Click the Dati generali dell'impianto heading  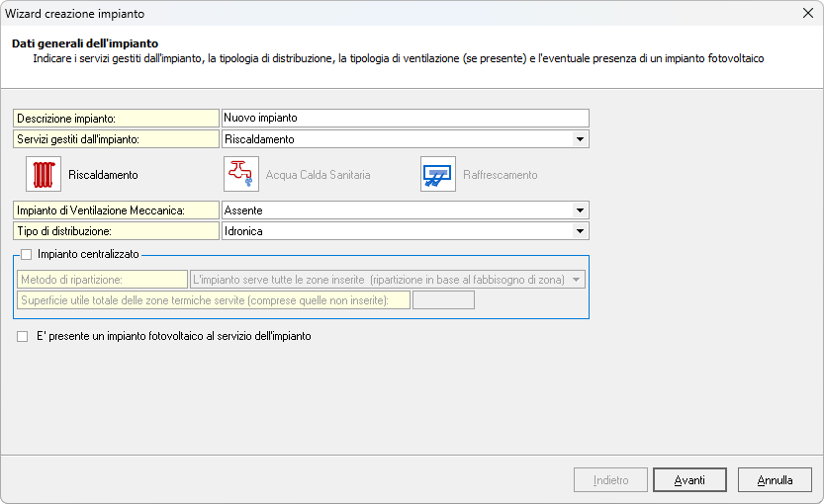click(x=85, y=43)
